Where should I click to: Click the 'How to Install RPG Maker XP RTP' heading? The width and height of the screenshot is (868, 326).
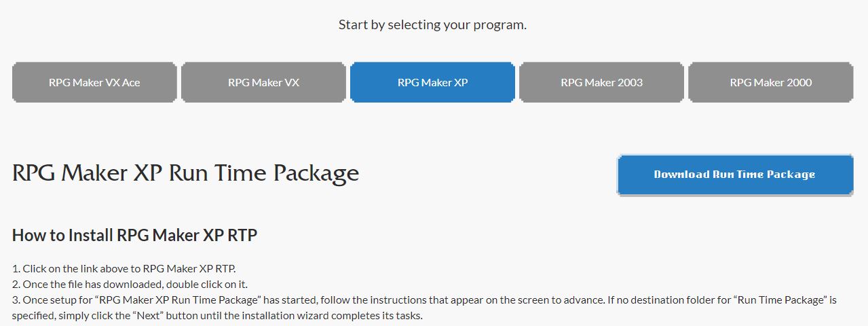coord(134,235)
